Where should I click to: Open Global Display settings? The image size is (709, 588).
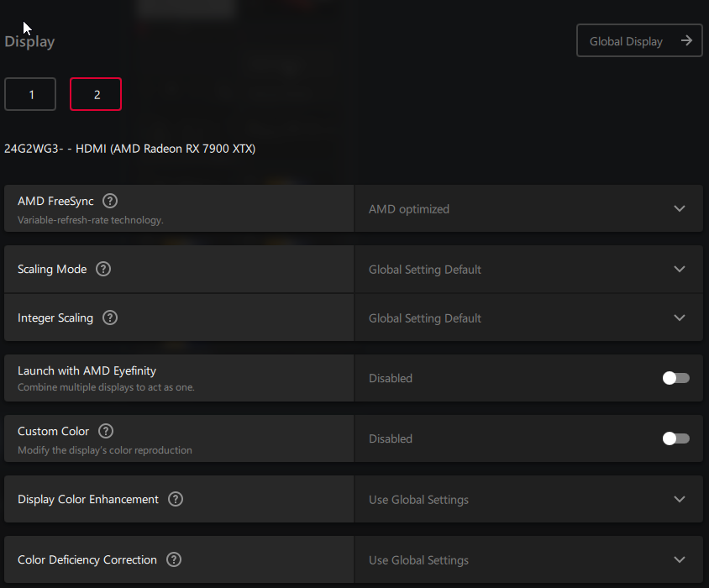click(x=627, y=41)
